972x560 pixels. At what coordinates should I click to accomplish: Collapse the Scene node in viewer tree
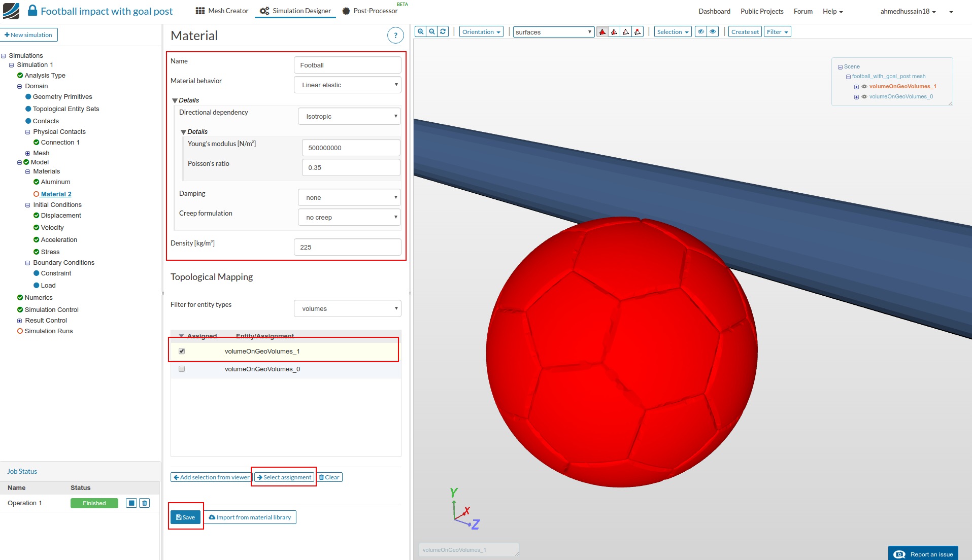coord(840,67)
